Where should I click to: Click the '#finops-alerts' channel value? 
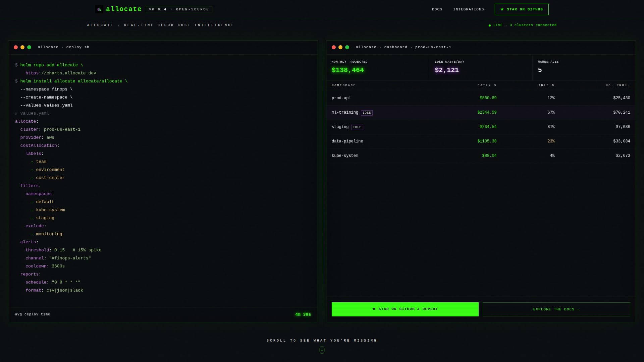(x=70, y=258)
